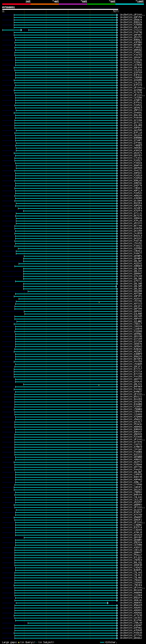Select the UniRef100_P34922 label
146x644 pixels.
131,52
